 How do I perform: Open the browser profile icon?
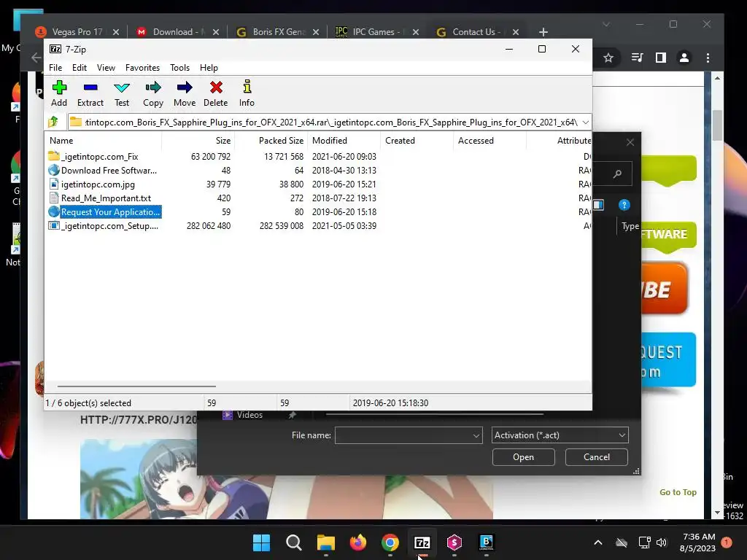(x=684, y=58)
